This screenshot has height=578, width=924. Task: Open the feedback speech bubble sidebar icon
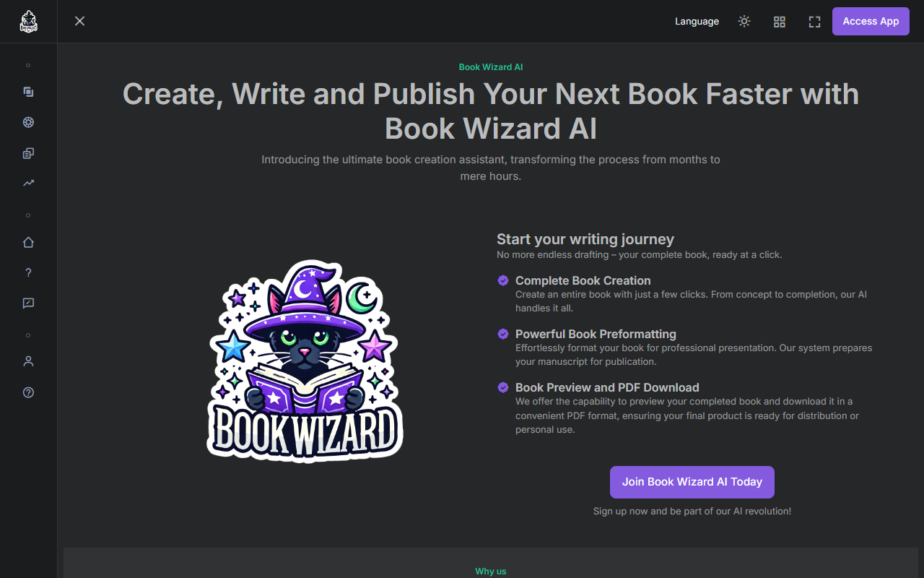(x=28, y=303)
